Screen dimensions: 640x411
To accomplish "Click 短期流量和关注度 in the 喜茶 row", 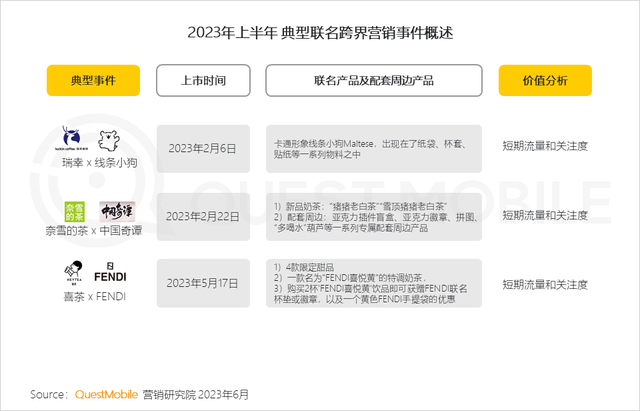I will pos(545,285).
